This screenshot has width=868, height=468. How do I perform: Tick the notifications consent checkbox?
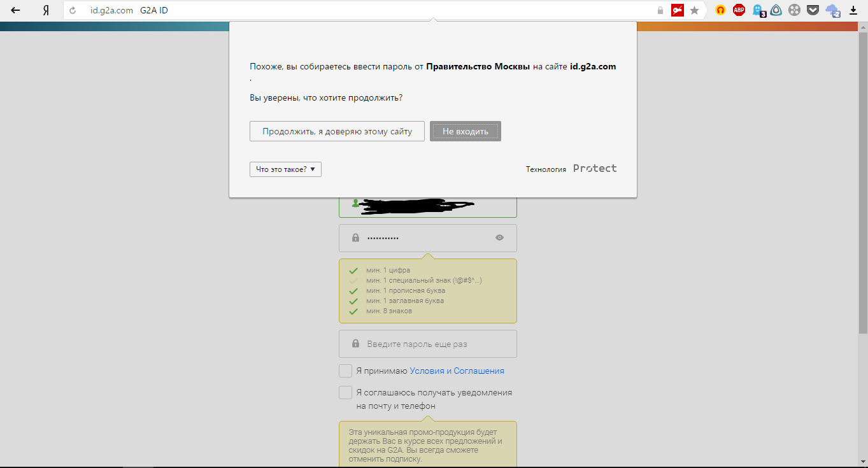tap(345, 392)
